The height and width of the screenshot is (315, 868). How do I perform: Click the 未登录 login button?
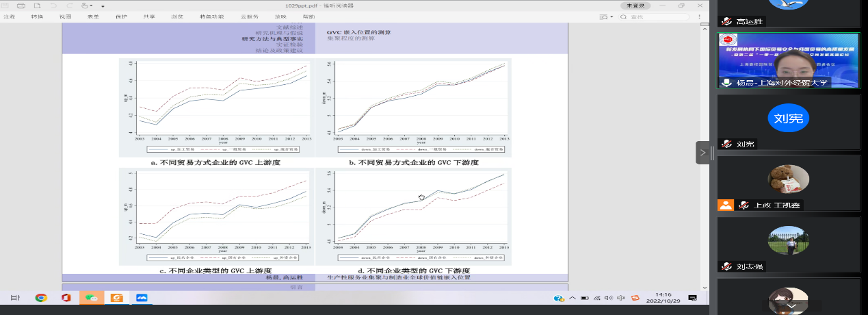pos(635,5)
